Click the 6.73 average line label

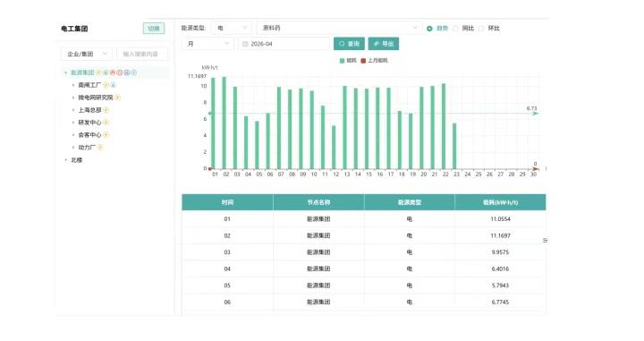tap(531, 108)
